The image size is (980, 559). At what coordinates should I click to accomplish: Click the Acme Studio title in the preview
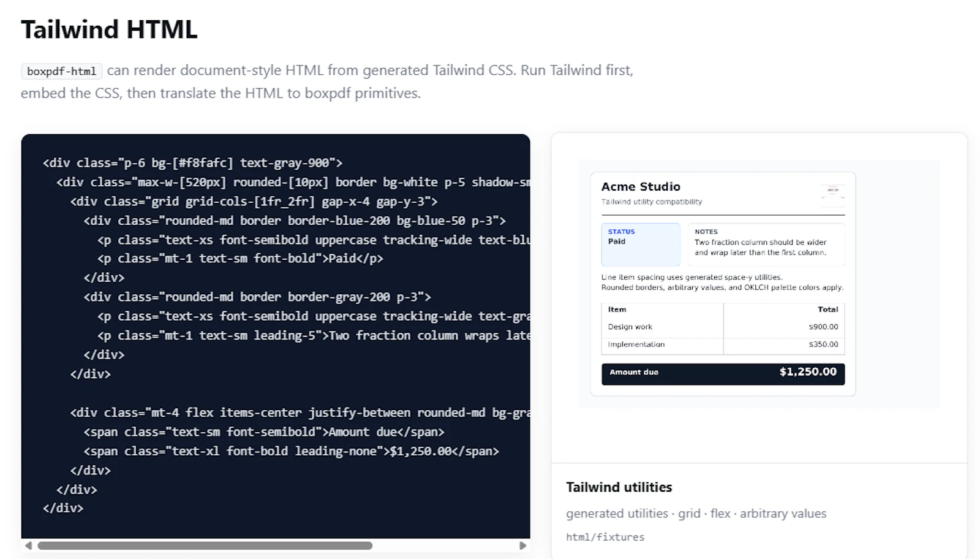pos(641,186)
